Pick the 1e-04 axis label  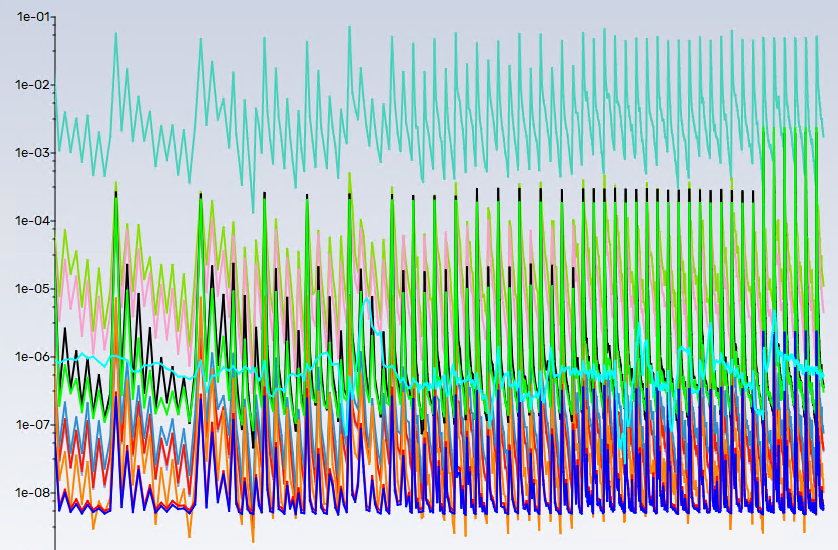point(33,220)
